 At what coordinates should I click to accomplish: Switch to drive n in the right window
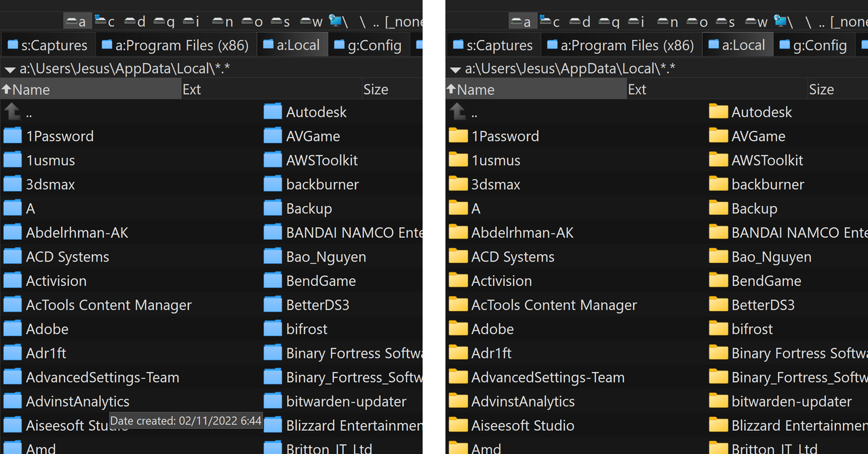coord(667,22)
